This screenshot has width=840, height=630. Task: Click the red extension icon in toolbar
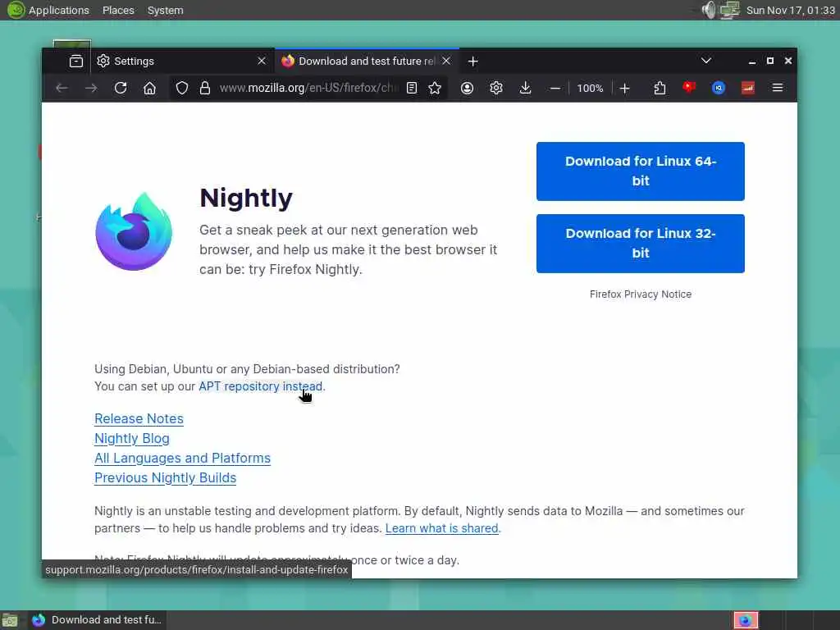(x=689, y=87)
